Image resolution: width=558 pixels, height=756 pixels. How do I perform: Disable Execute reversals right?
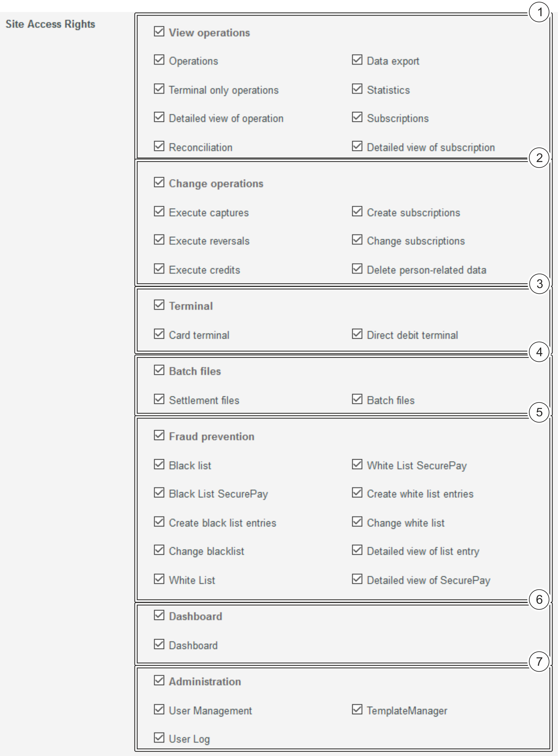[159, 240]
